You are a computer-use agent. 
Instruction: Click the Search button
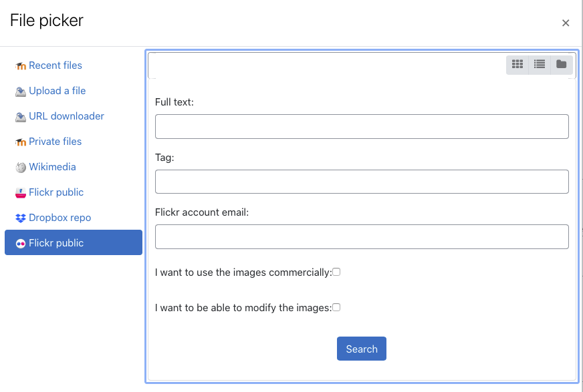point(362,349)
